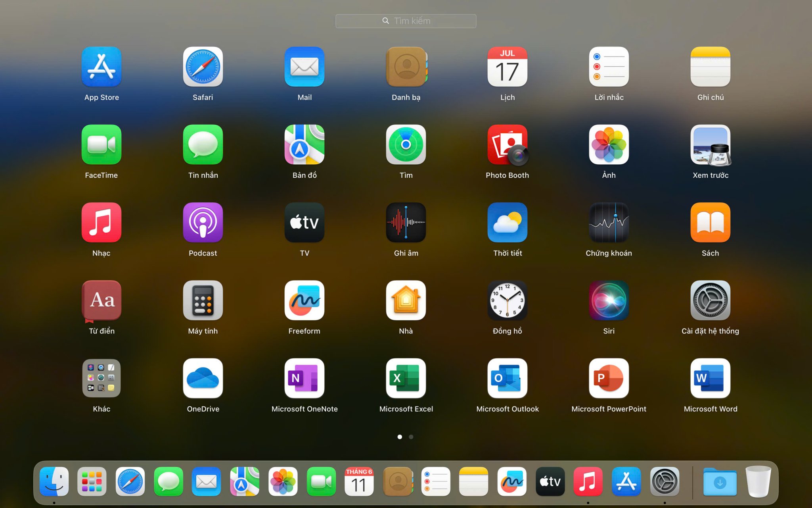
Task: Launch Apple TV app in Launchpad grid
Action: 304,222
